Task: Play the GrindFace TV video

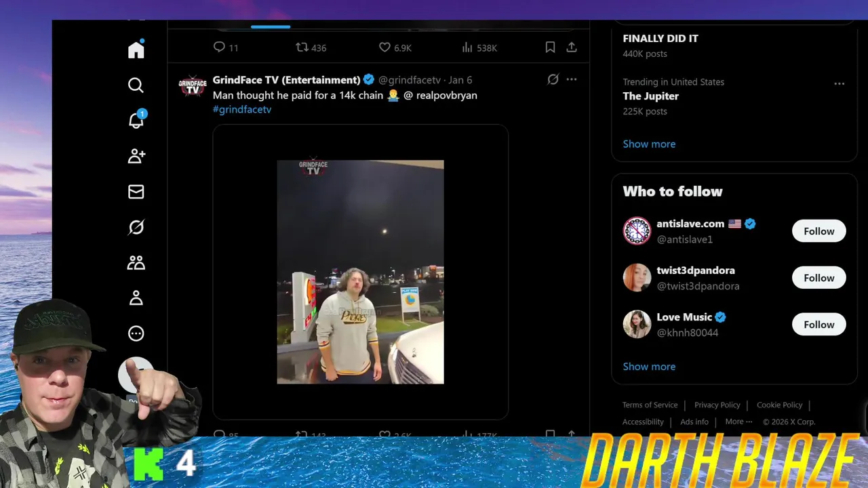Action: (x=360, y=272)
